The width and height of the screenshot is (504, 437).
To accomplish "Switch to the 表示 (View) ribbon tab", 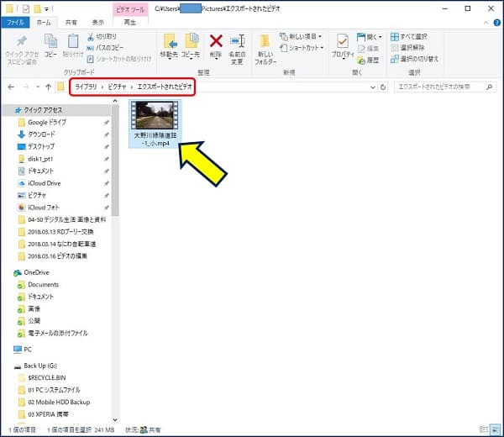I will (98, 23).
